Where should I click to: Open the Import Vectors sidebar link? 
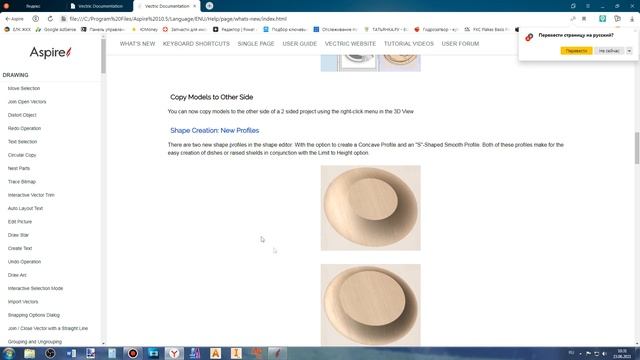point(23,302)
